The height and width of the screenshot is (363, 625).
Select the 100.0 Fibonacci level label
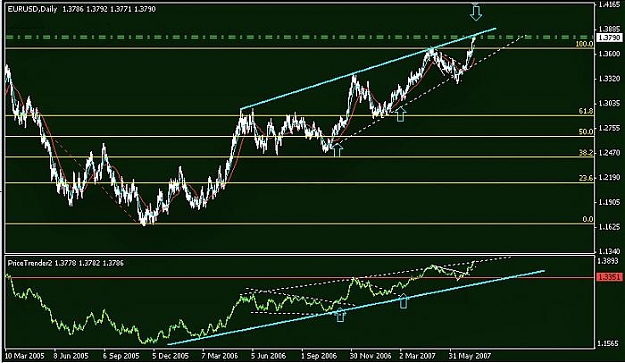584,44
